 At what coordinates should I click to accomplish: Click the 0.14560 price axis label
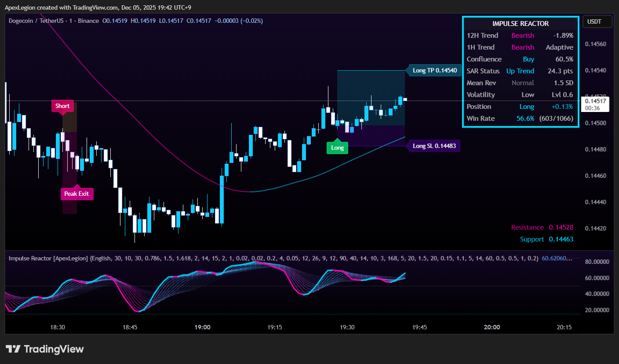(596, 44)
